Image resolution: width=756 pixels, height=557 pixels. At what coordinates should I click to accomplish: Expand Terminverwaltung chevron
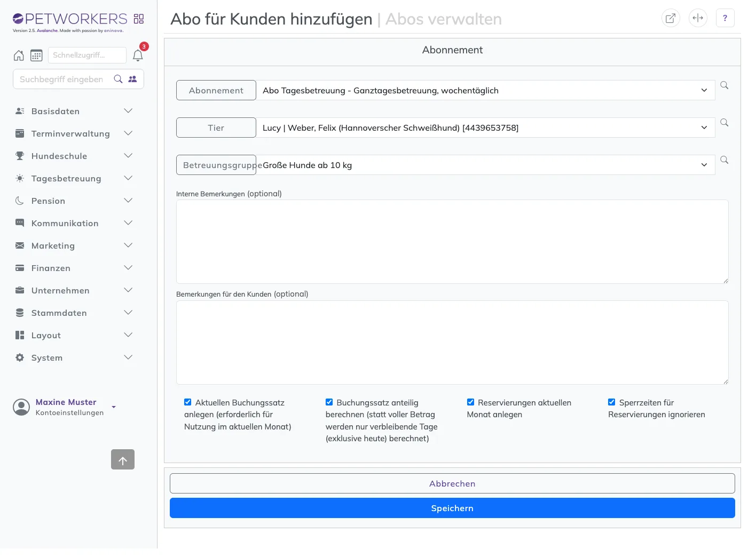click(x=128, y=133)
